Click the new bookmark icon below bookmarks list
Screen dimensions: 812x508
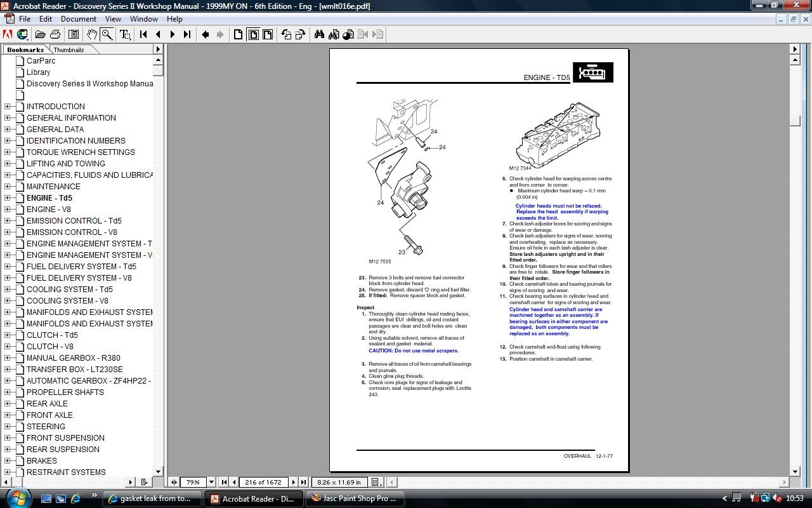[x=145, y=482]
